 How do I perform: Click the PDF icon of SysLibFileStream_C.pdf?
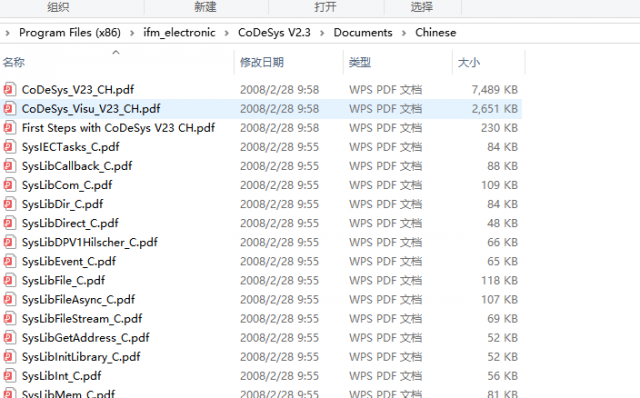[10, 318]
